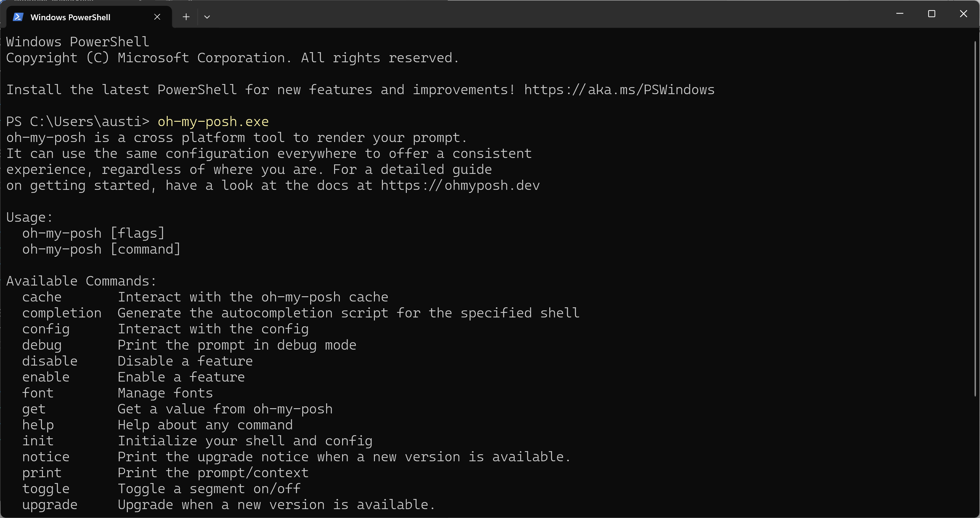Click the typed oh-my-posh.exe command

[x=213, y=122]
